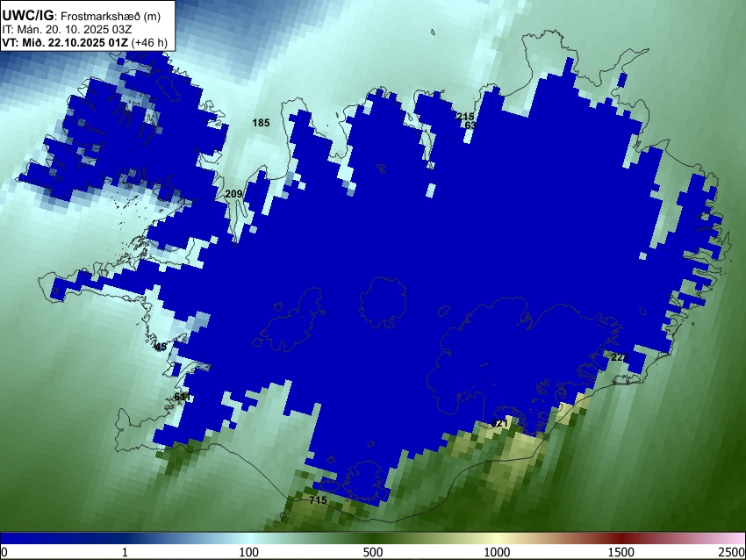This screenshot has height=560, width=746.
Task: Click the station value 611 on the map
Action: 183,397
